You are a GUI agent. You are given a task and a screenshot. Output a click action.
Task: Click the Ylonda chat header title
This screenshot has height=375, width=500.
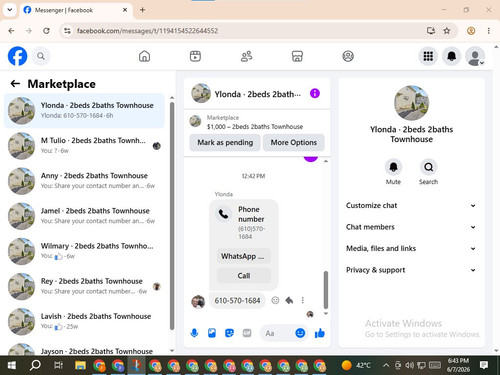(257, 94)
